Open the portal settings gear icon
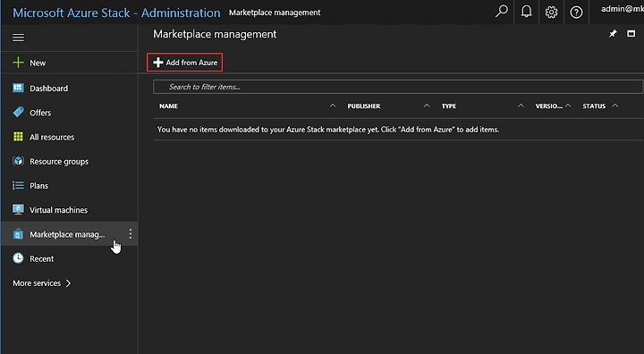The image size is (644, 354). pyautogui.click(x=551, y=13)
